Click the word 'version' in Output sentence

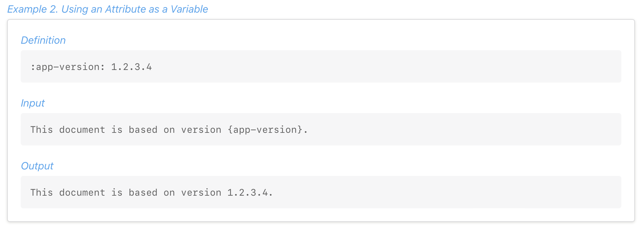click(x=201, y=192)
